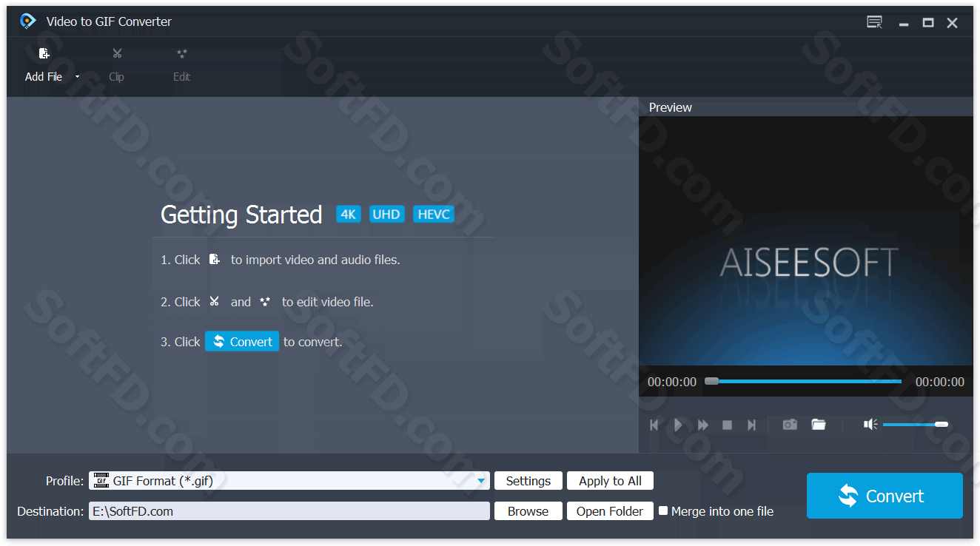Open the menu icon beside the minimize button
The width and height of the screenshot is (980, 546).
click(x=875, y=22)
